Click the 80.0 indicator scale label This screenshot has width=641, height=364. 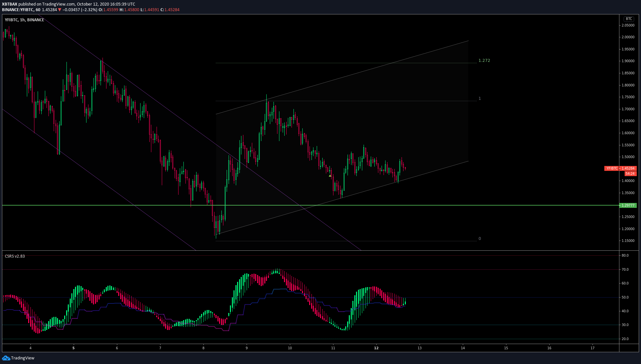click(625, 256)
